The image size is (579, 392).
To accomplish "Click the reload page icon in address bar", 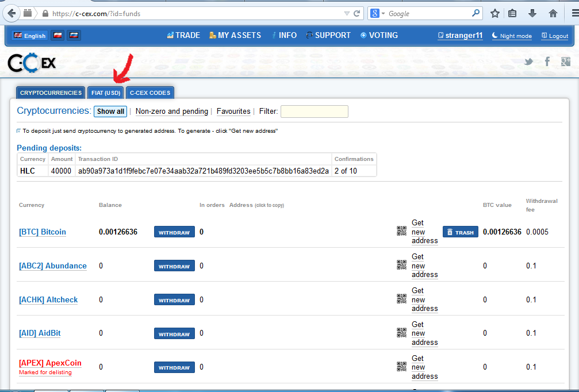I will 356,14.
